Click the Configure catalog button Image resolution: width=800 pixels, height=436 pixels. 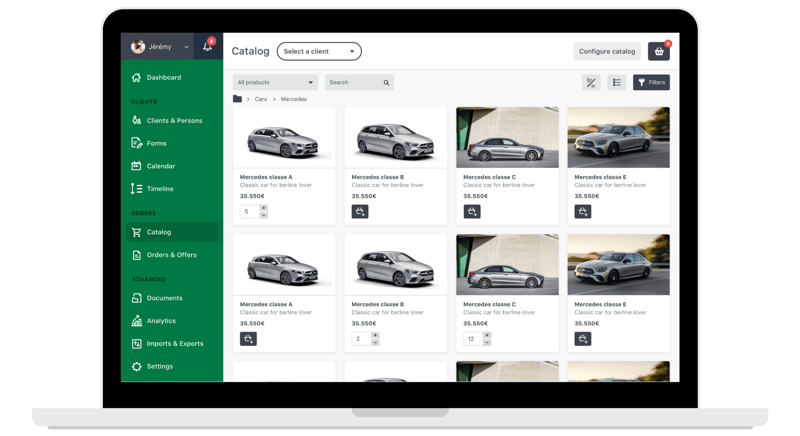pos(607,51)
